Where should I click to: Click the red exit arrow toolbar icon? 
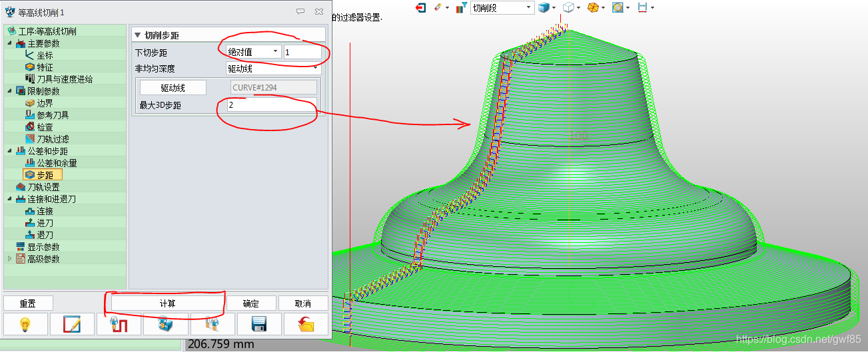click(x=420, y=7)
